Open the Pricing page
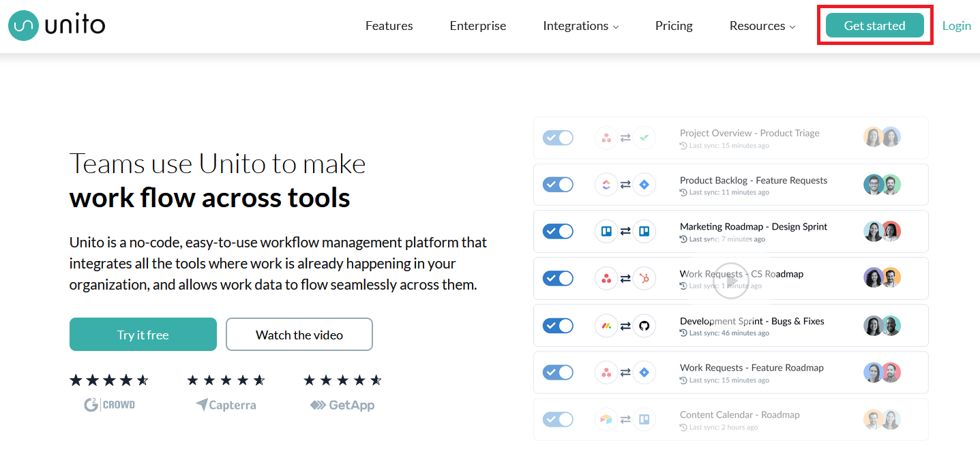The width and height of the screenshot is (980, 475). click(x=674, y=26)
